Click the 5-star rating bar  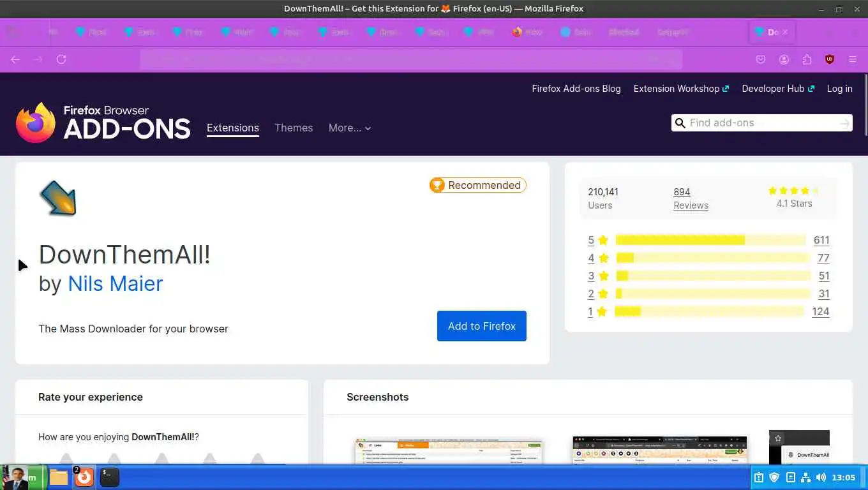coord(711,241)
